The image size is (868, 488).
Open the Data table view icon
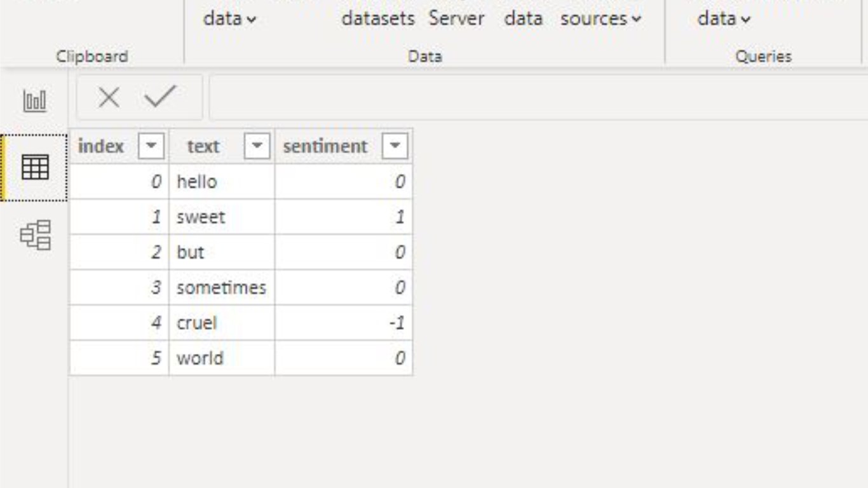[34, 168]
